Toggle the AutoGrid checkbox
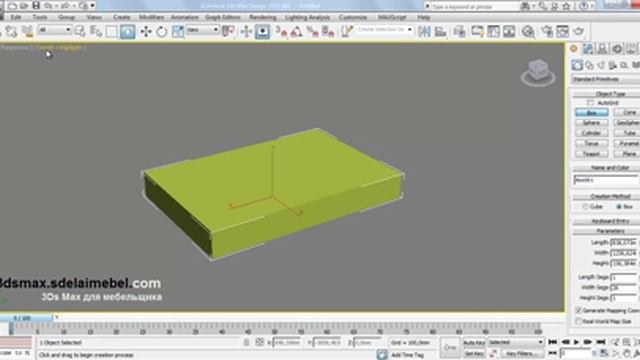This screenshot has height=360, width=640. [590, 102]
